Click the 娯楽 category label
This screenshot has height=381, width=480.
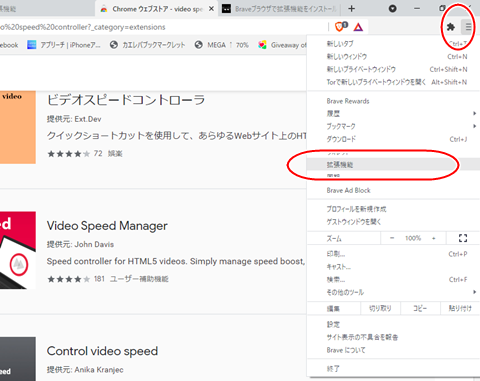click(115, 153)
